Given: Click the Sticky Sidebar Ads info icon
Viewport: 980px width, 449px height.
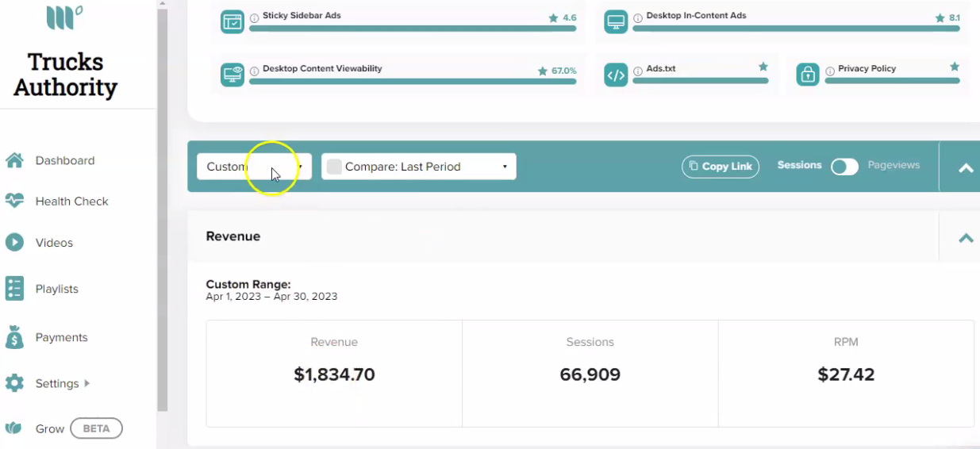Looking at the screenshot, I should click(254, 17).
